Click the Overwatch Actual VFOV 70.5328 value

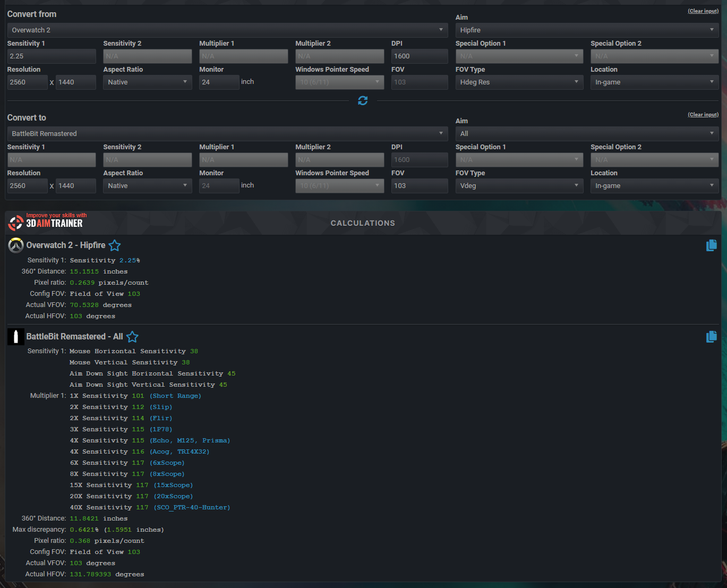point(84,305)
